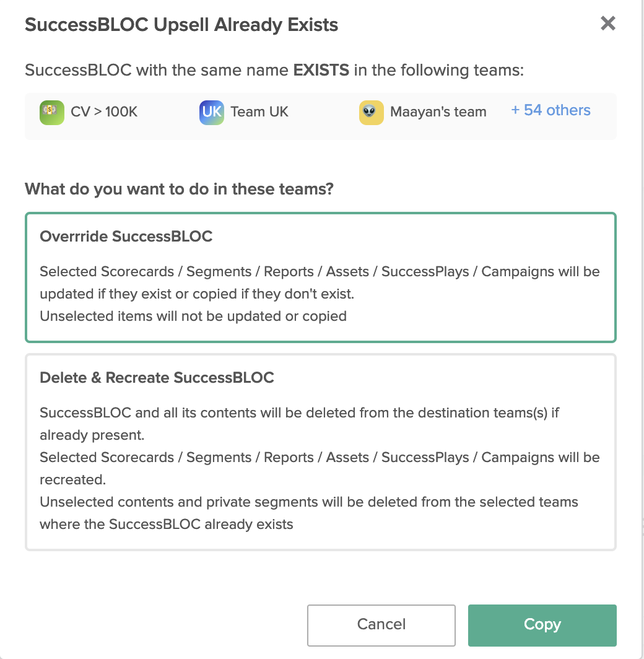The width and height of the screenshot is (644, 659).
Task: Click 'SuccessBLOC and all its contents will be deleted' text
Action: 299,424
